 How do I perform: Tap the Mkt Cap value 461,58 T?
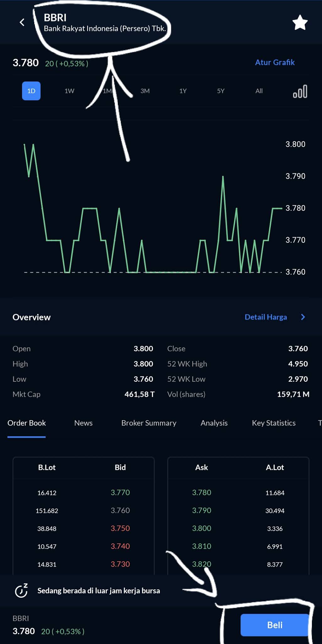(x=139, y=394)
